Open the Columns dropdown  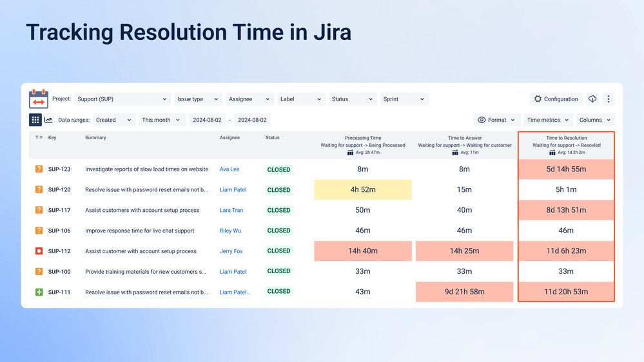tap(595, 120)
